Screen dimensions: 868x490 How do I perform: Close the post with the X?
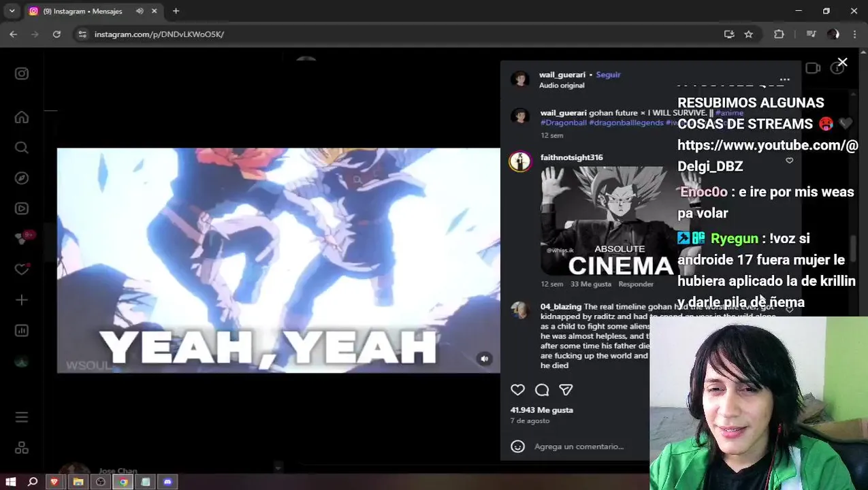[x=842, y=63]
